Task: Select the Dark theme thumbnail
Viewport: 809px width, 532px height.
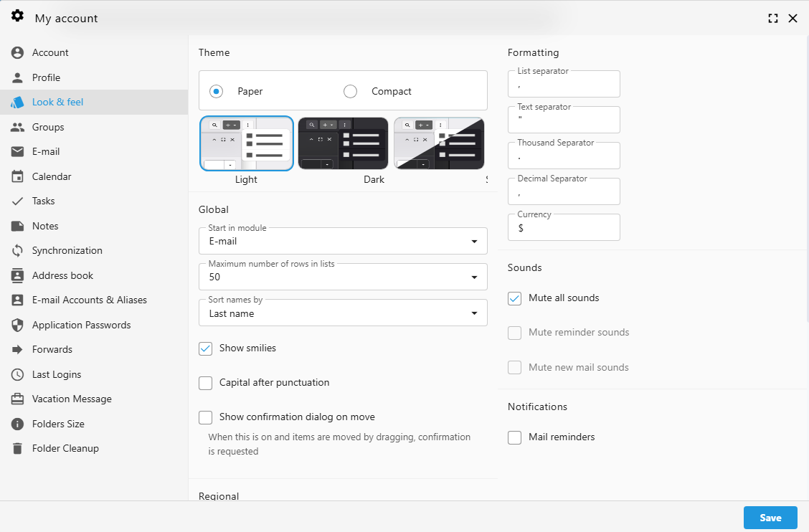Action: [343, 143]
